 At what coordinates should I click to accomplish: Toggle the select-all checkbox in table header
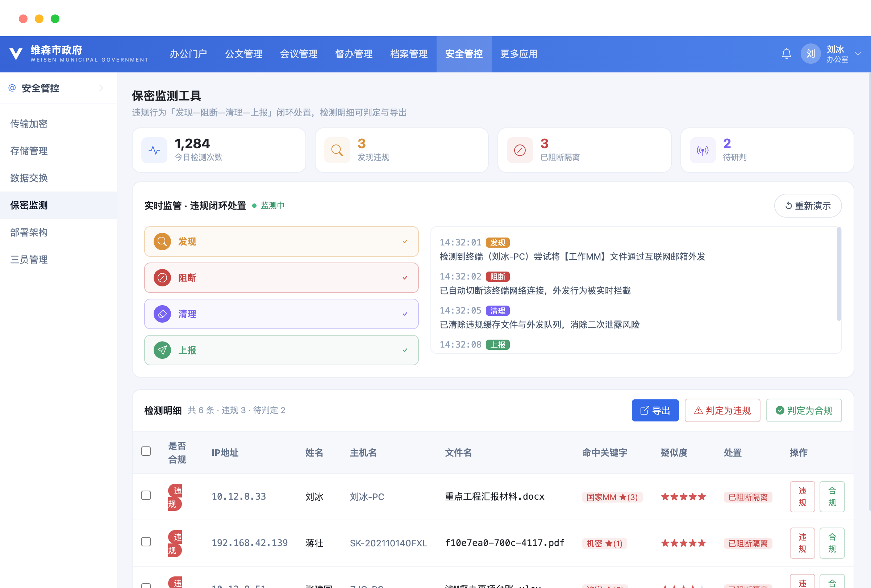[146, 451]
